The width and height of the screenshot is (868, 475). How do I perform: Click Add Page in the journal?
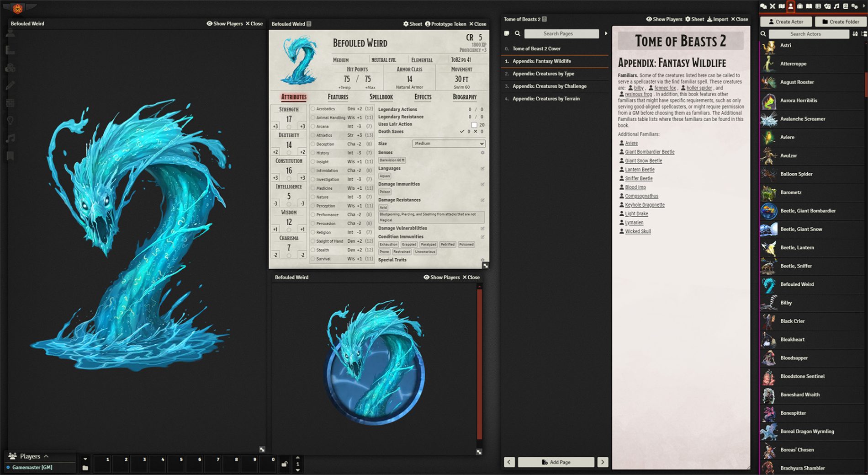pos(556,462)
